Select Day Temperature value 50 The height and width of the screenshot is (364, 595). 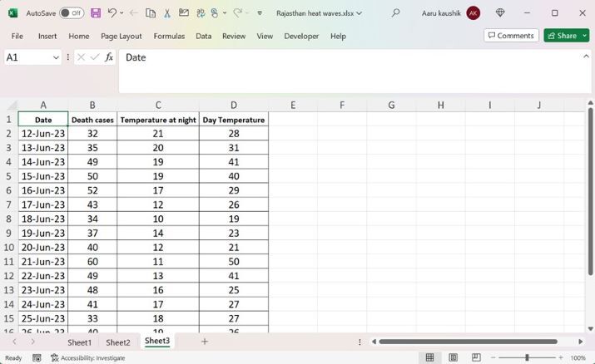coord(234,262)
